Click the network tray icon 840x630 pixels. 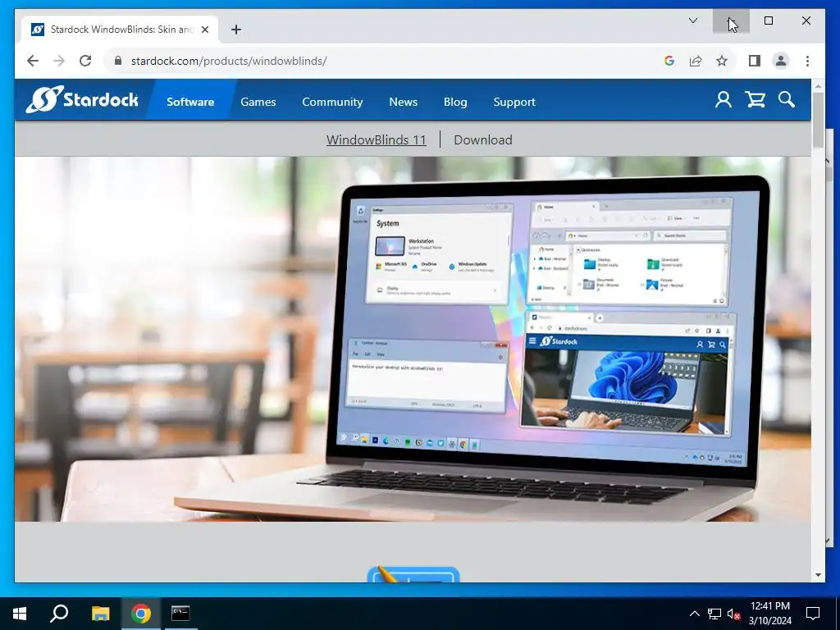(x=714, y=614)
